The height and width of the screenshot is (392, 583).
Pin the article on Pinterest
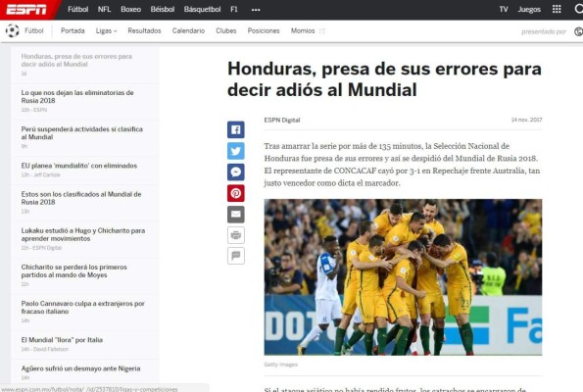pyautogui.click(x=236, y=193)
